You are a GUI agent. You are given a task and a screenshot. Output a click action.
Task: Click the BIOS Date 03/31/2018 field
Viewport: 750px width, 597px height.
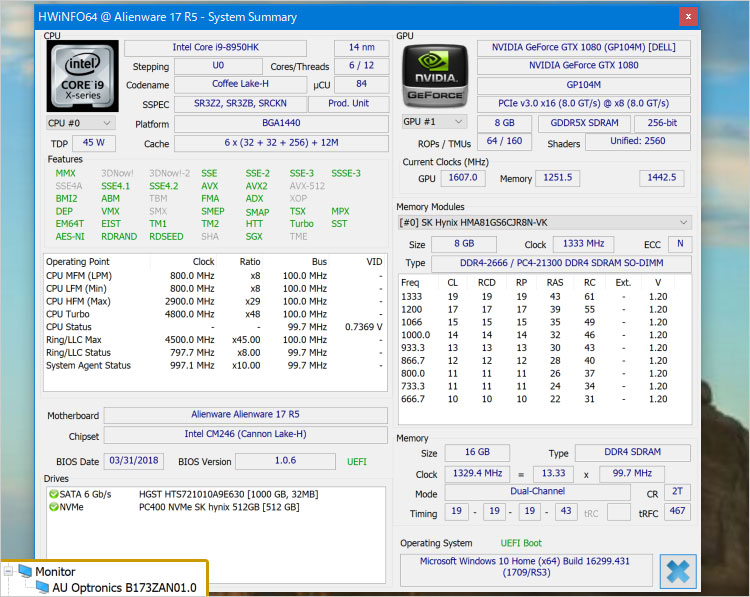tap(134, 461)
